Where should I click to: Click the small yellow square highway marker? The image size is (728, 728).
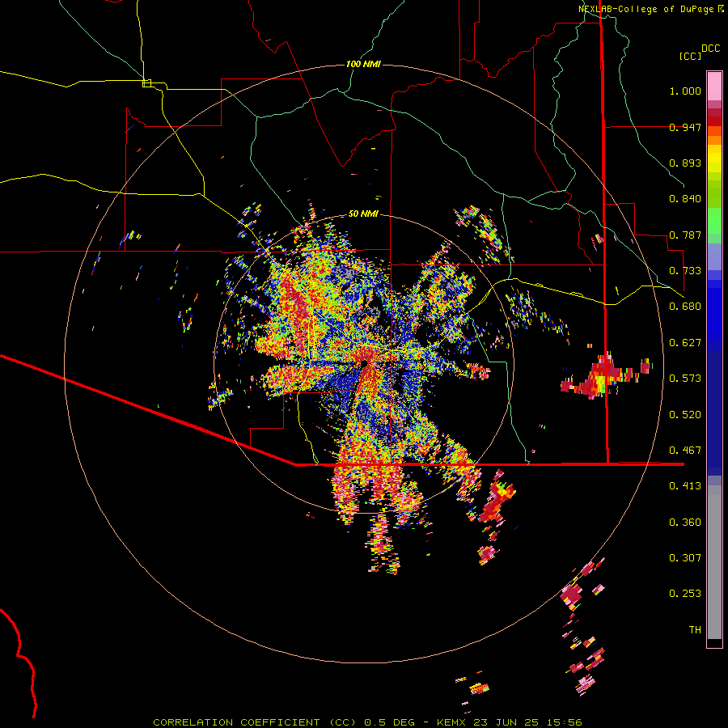[x=146, y=83]
